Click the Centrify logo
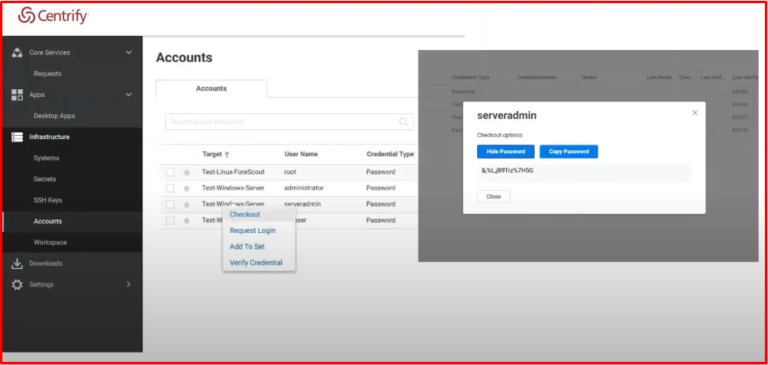The image size is (768, 365). 53,16
